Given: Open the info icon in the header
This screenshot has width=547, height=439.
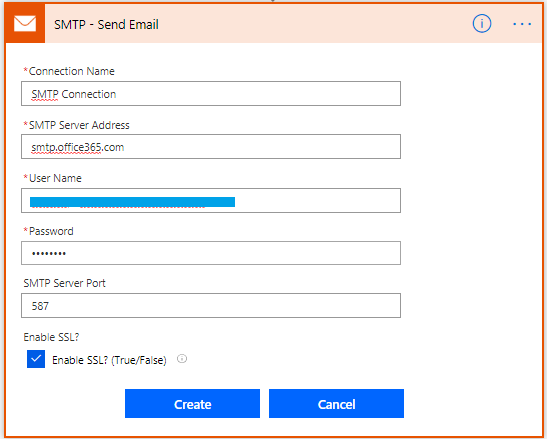Looking at the screenshot, I should click(x=482, y=24).
